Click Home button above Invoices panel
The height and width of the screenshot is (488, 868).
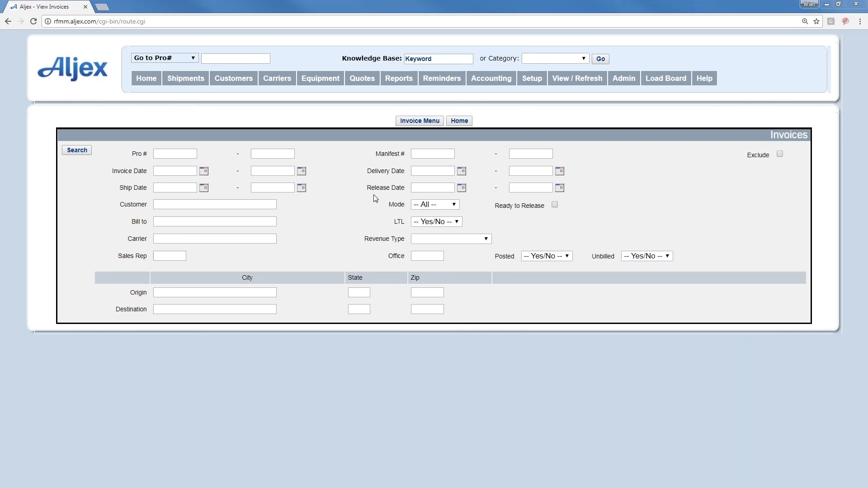point(459,121)
